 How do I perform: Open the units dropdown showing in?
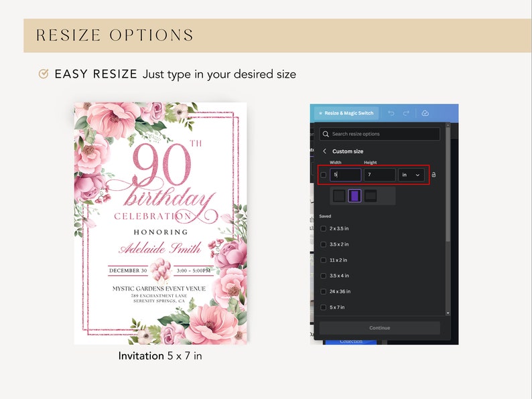click(411, 175)
